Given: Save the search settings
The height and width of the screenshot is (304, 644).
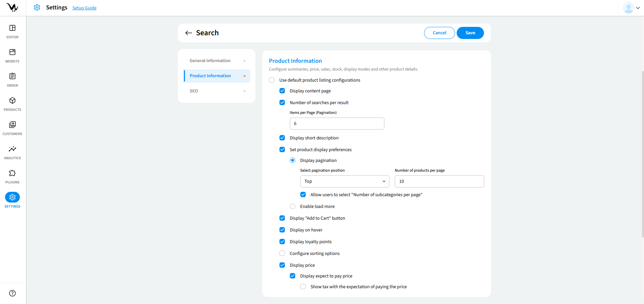Looking at the screenshot, I should pyautogui.click(x=470, y=33).
